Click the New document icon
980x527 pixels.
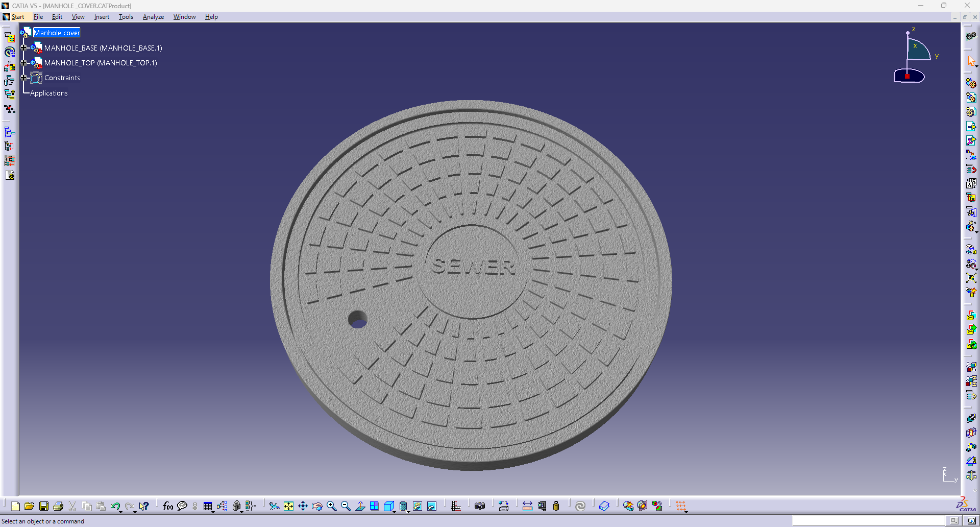pos(15,506)
